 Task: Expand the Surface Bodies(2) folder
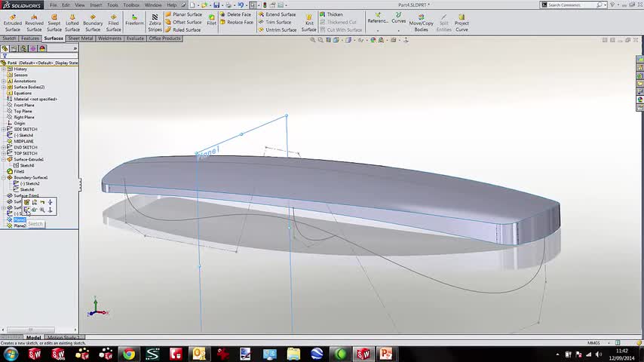(5, 87)
